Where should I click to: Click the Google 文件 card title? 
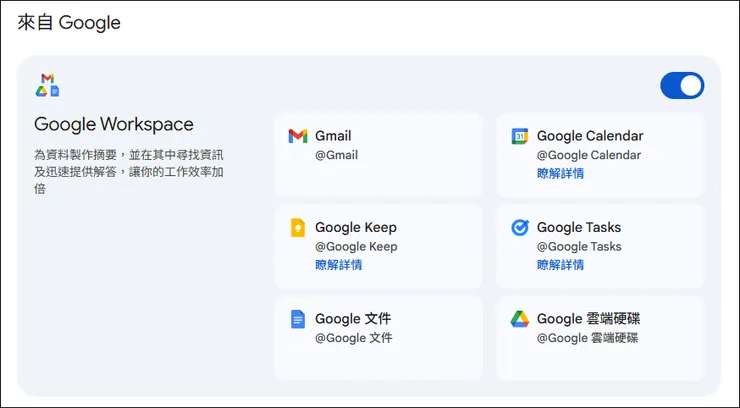pyautogui.click(x=353, y=319)
